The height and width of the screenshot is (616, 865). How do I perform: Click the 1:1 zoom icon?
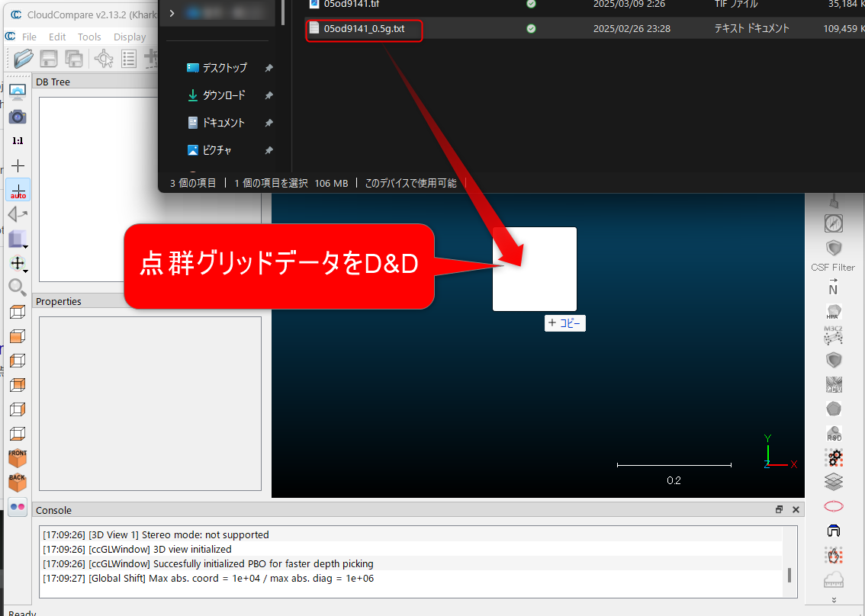[18, 141]
